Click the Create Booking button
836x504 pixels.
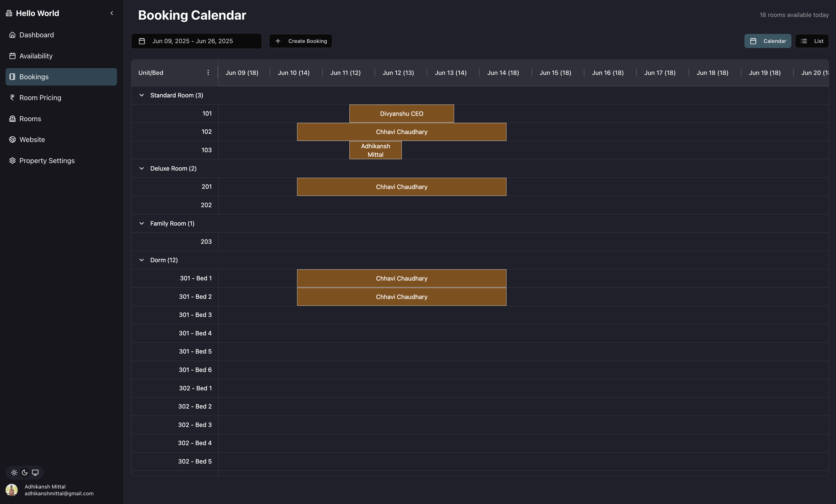pyautogui.click(x=300, y=41)
